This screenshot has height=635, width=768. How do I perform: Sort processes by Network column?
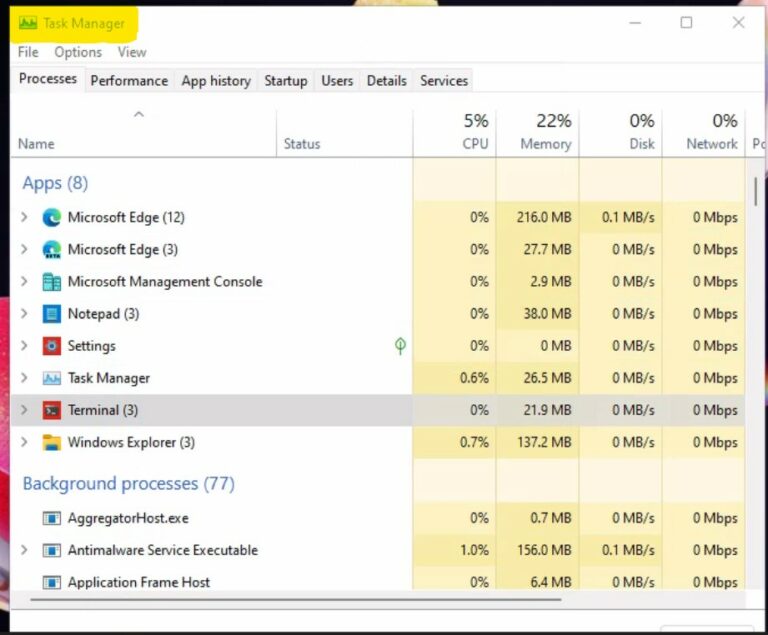coord(704,133)
